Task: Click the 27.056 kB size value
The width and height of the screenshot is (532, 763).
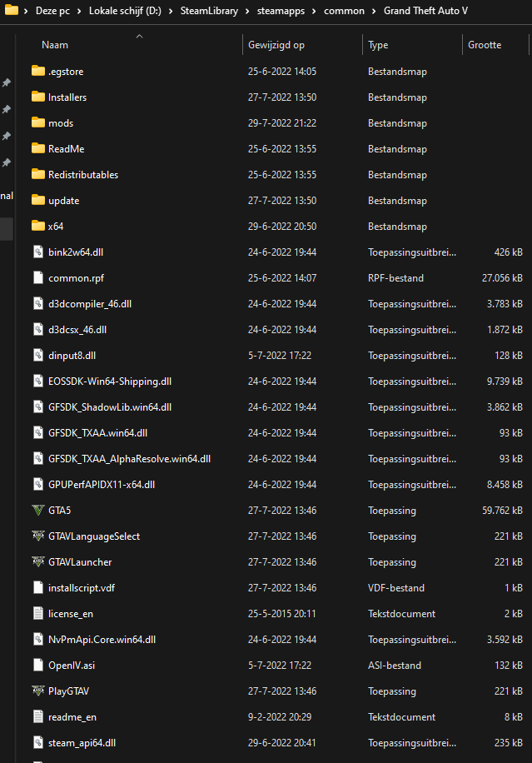Action: 502,278
